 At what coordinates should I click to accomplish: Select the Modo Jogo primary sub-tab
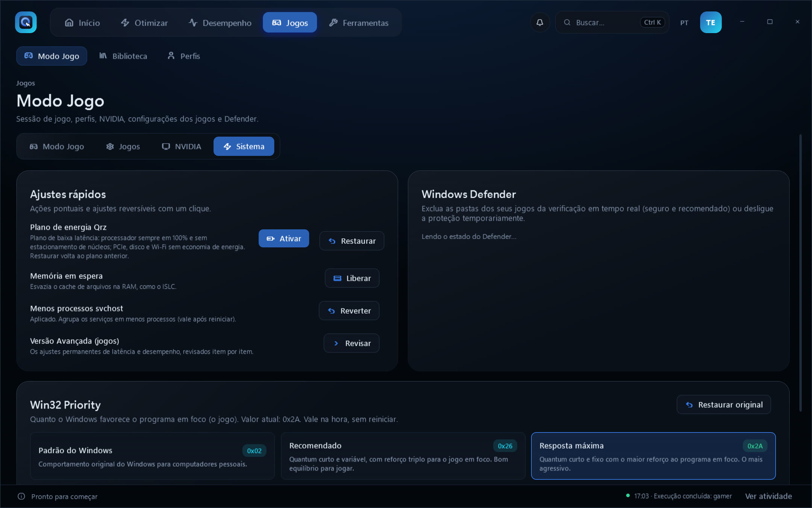pos(52,56)
